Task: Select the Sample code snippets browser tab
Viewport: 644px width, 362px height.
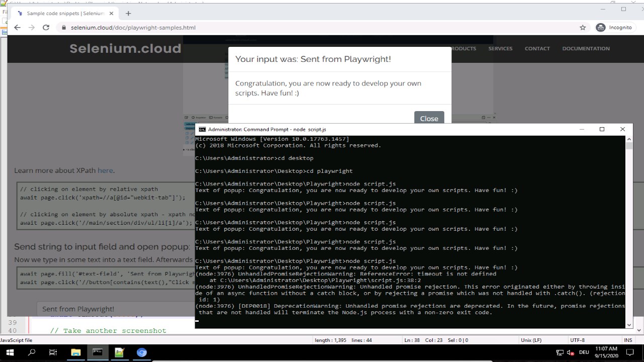Action: coord(65,14)
